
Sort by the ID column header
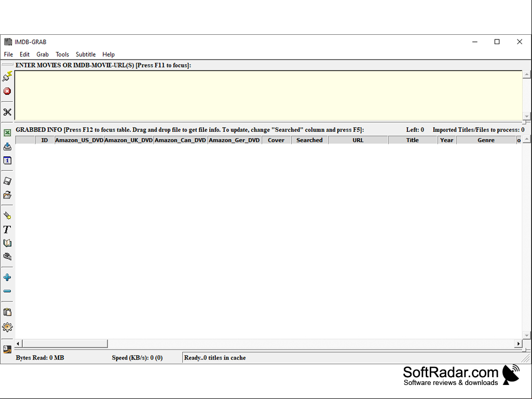pyautogui.click(x=45, y=140)
